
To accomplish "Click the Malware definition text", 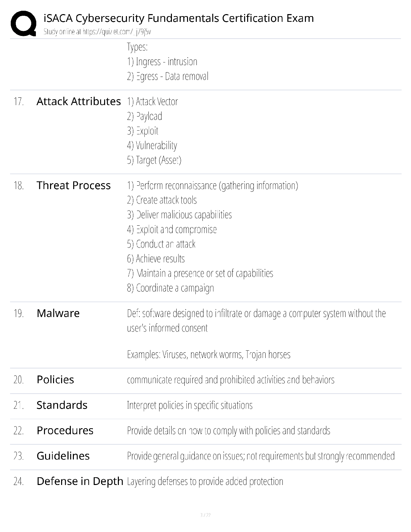I will (x=256, y=320).
